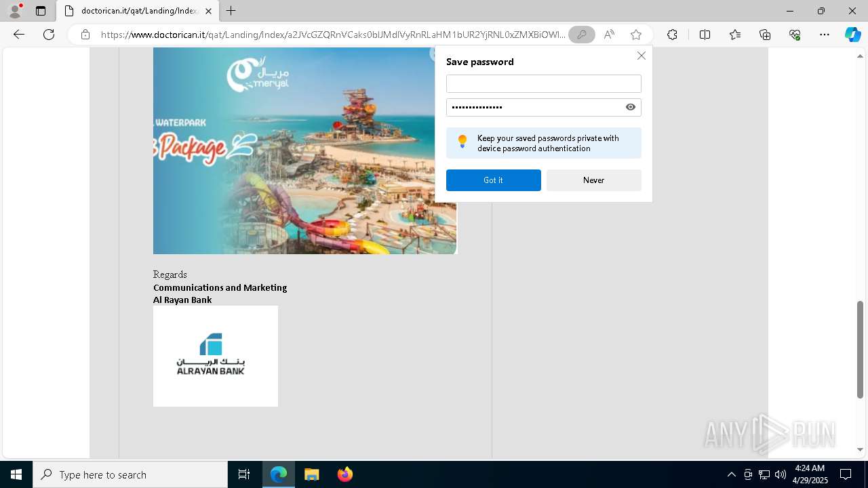Open Microsoft Edge taskbar icon

[x=279, y=474]
